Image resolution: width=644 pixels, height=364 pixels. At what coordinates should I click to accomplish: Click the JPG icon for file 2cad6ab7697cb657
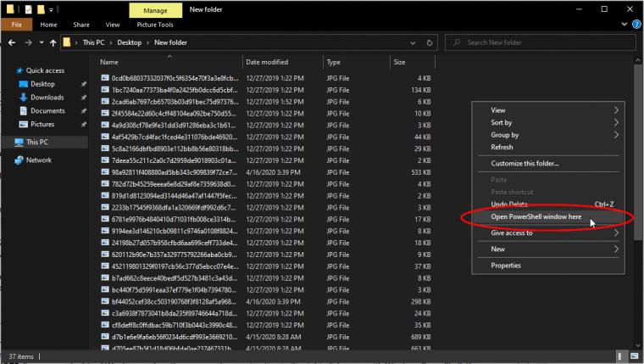pyautogui.click(x=105, y=101)
